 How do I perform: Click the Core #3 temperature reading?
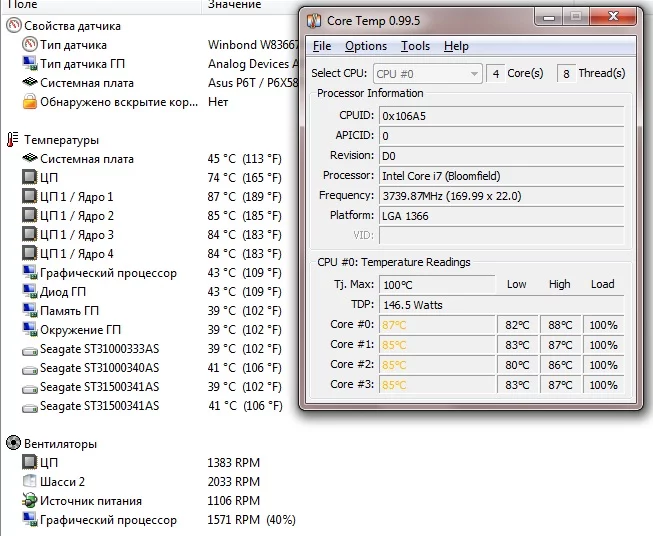pyautogui.click(x=437, y=385)
